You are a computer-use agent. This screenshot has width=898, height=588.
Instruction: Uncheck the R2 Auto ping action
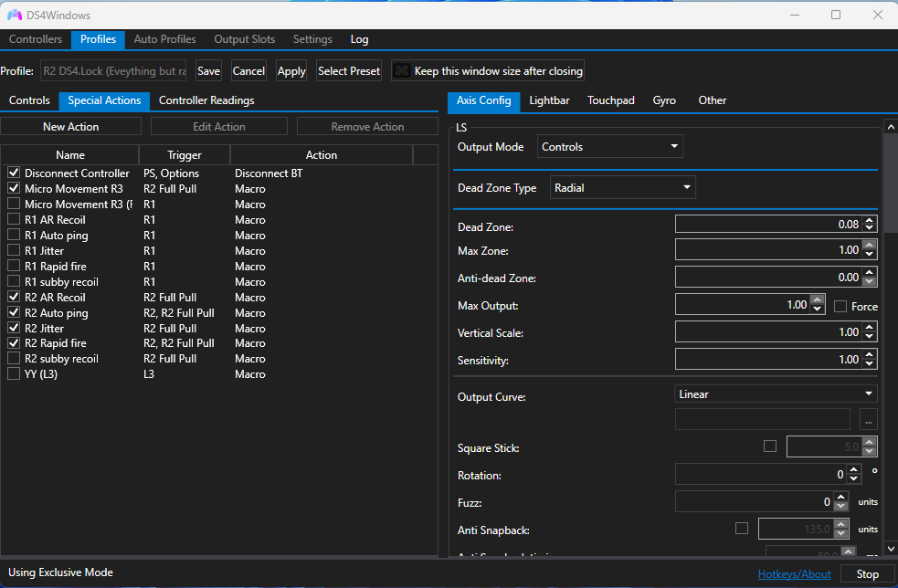coord(14,312)
